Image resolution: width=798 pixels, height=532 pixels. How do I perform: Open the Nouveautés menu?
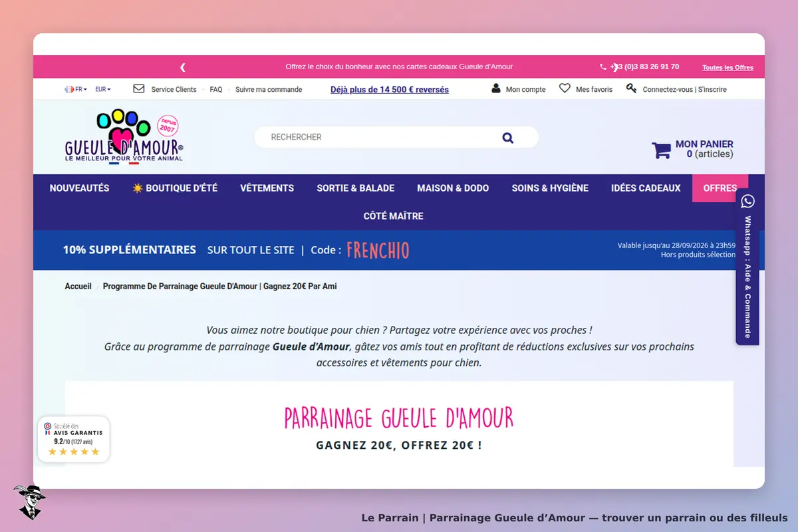coord(79,188)
